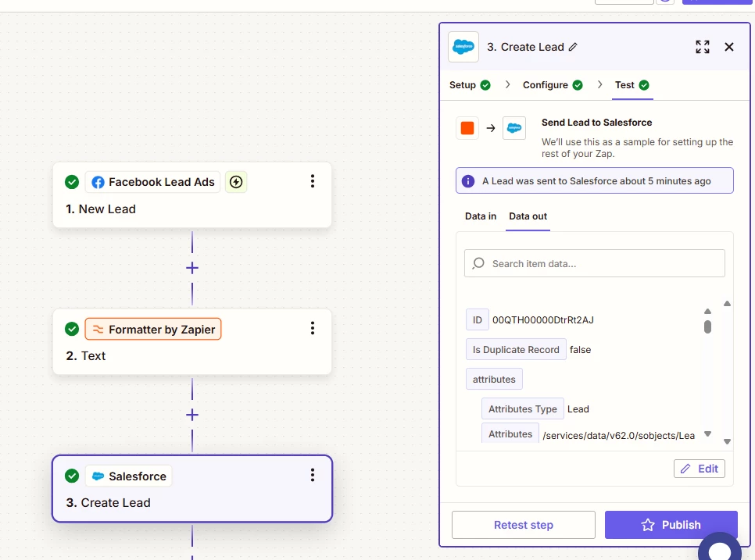Click Retest step button
755x560 pixels.
524,525
